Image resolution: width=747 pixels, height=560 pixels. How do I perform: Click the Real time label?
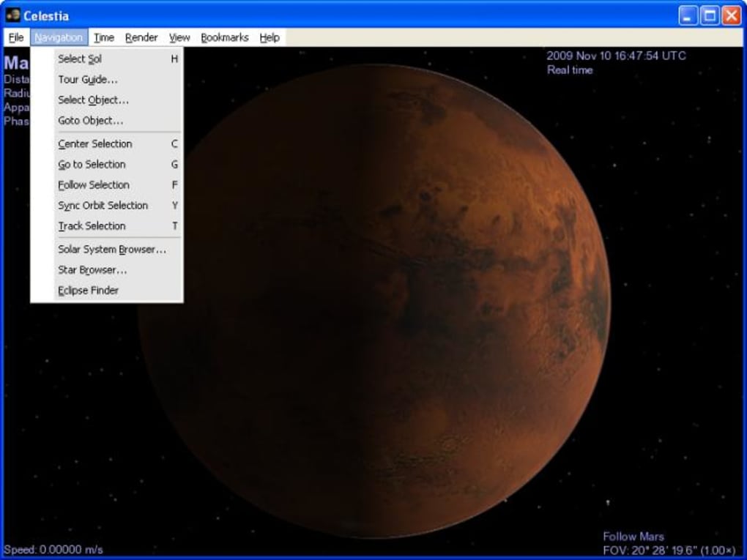tap(570, 70)
